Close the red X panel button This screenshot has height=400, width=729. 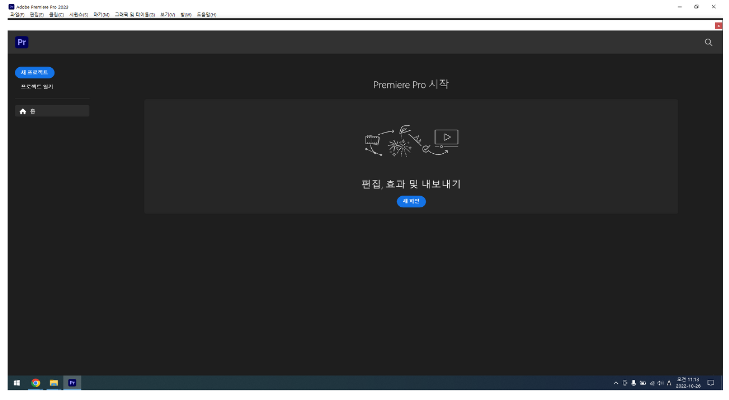[718, 26]
